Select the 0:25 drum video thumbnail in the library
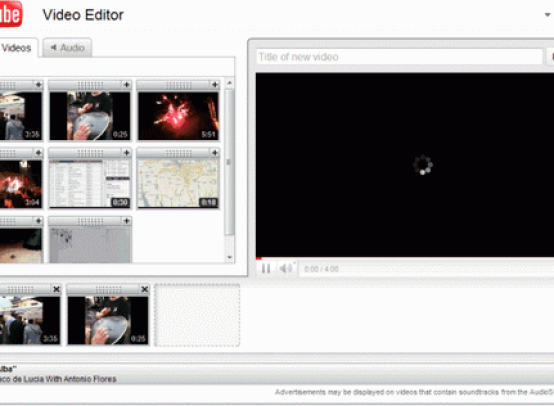Viewport: 554px width, 406px height. [x=90, y=116]
